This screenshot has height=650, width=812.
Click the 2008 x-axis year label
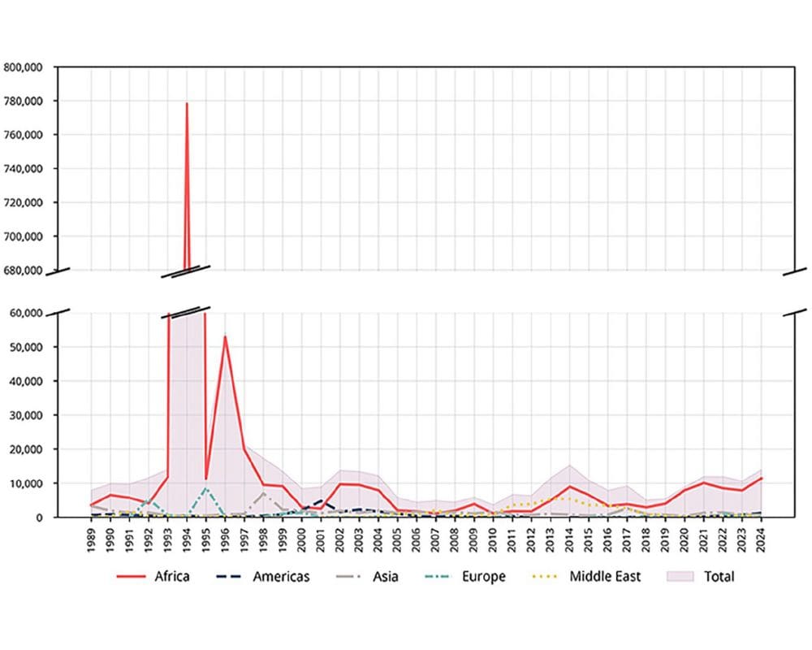click(x=455, y=539)
